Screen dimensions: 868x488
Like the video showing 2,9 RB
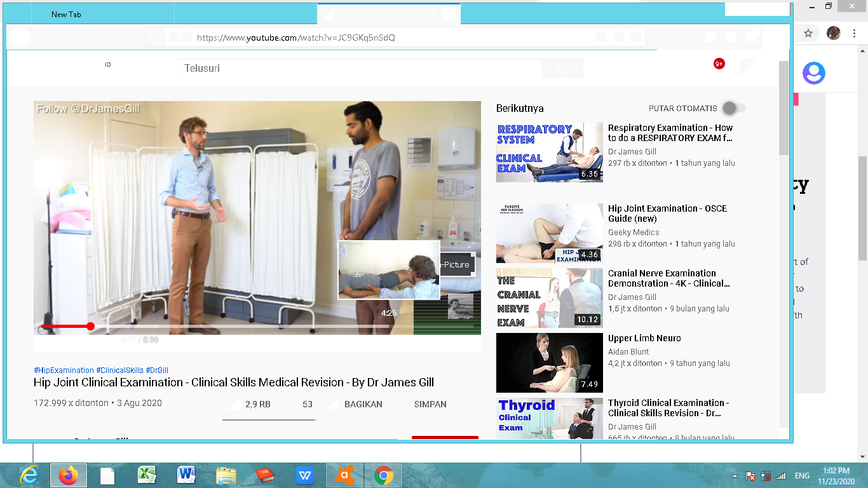tap(252, 404)
